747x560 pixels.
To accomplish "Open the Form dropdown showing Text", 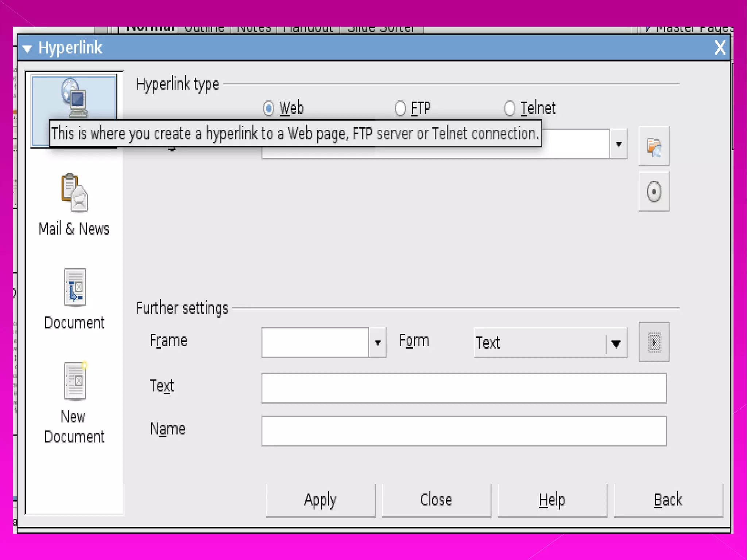I will click(x=616, y=343).
